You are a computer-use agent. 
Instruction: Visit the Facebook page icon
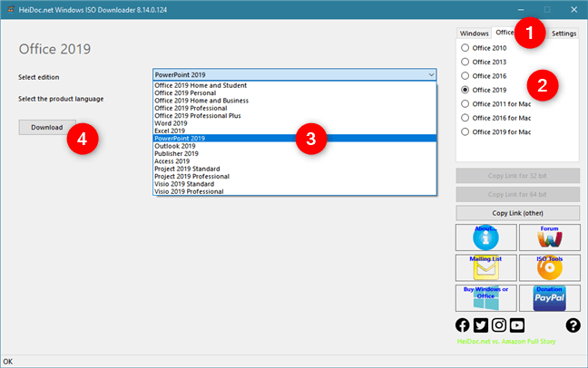pyautogui.click(x=463, y=325)
